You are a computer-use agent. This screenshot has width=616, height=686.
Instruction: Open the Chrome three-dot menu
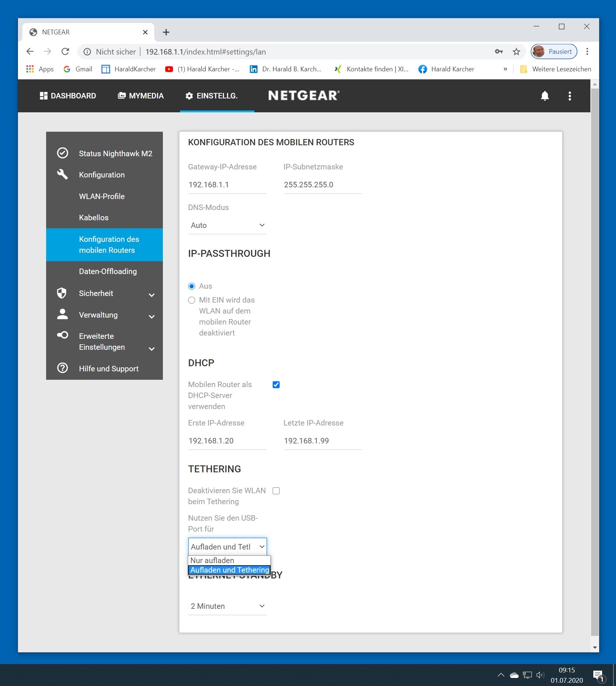(x=587, y=52)
